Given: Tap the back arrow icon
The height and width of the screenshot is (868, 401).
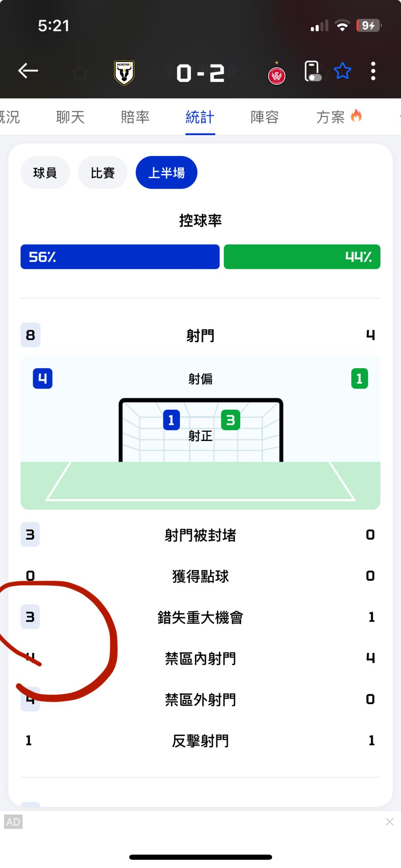Looking at the screenshot, I should point(28,71).
